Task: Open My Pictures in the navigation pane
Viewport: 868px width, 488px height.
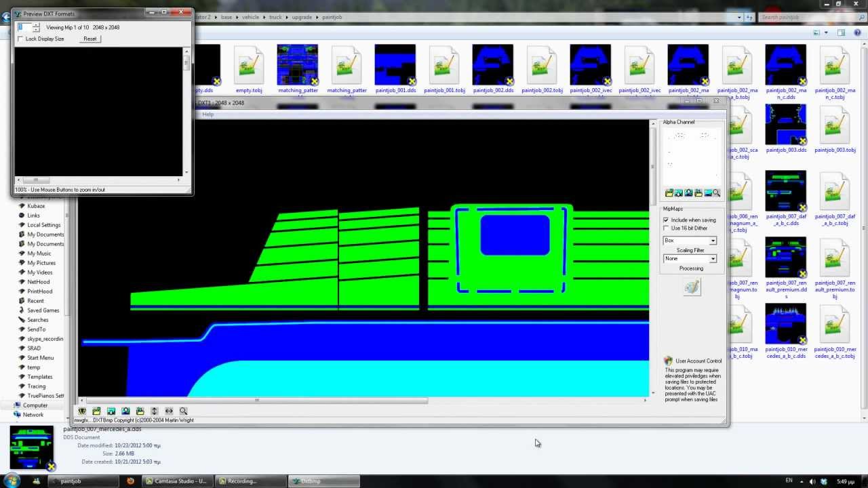Action: tap(41, 263)
